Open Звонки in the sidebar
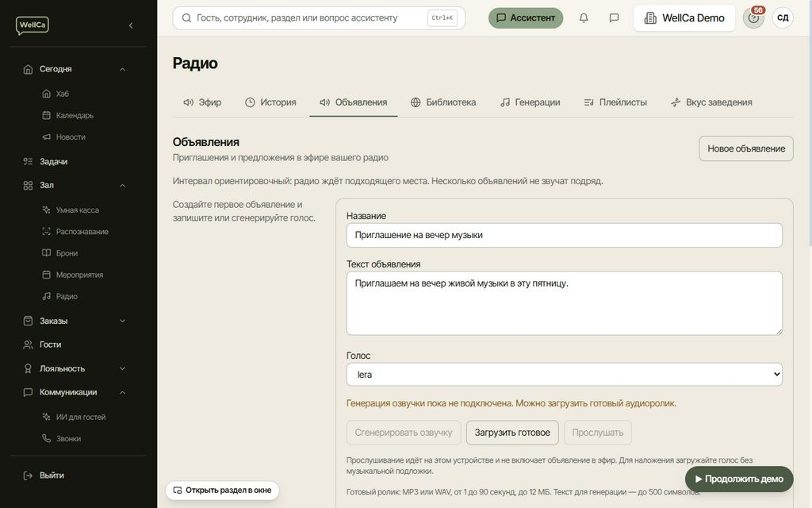The height and width of the screenshot is (508, 812). click(x=68, y=439)
